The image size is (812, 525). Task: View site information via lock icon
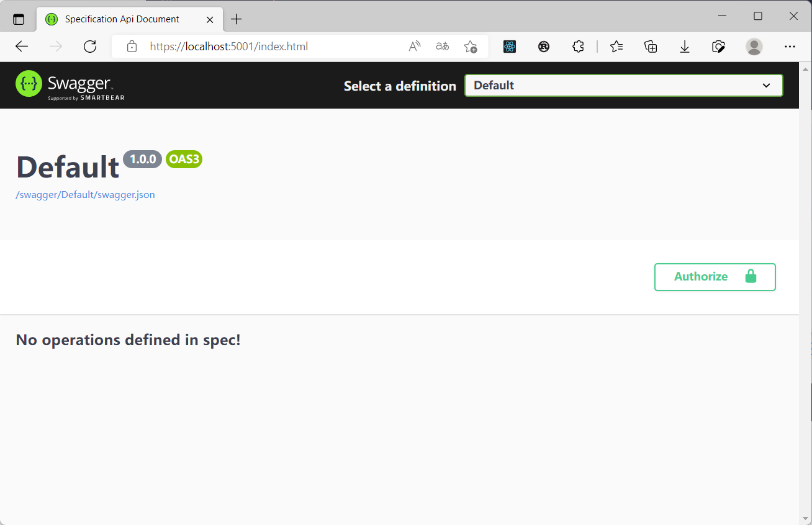[132, 47]
